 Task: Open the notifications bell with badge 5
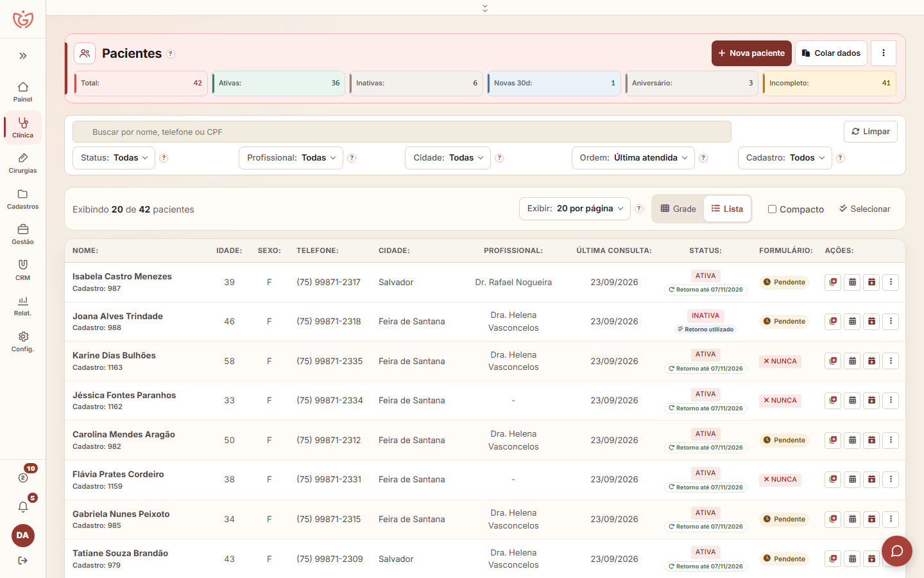point(23,507)
